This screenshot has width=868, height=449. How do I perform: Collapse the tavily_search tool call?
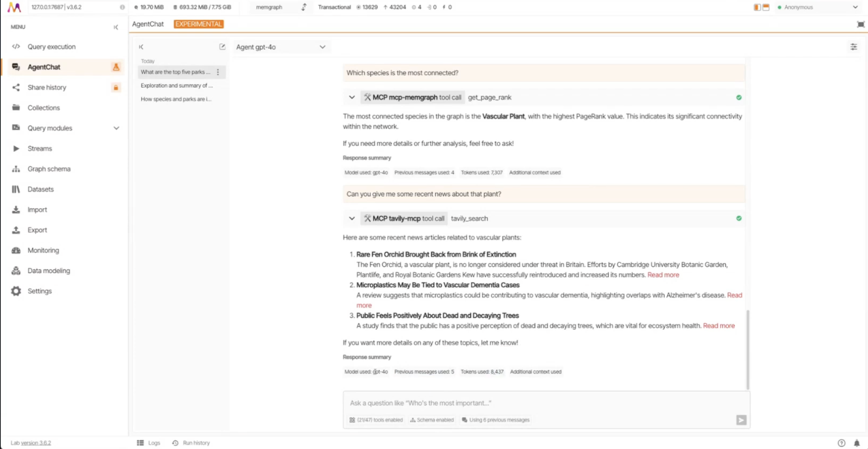(352, 218)
